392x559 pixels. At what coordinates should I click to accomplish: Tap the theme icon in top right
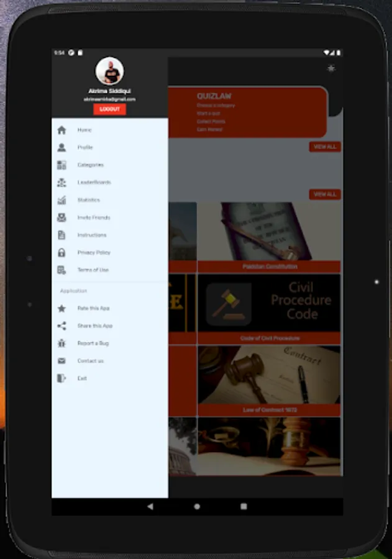click(x=331, y=68)
